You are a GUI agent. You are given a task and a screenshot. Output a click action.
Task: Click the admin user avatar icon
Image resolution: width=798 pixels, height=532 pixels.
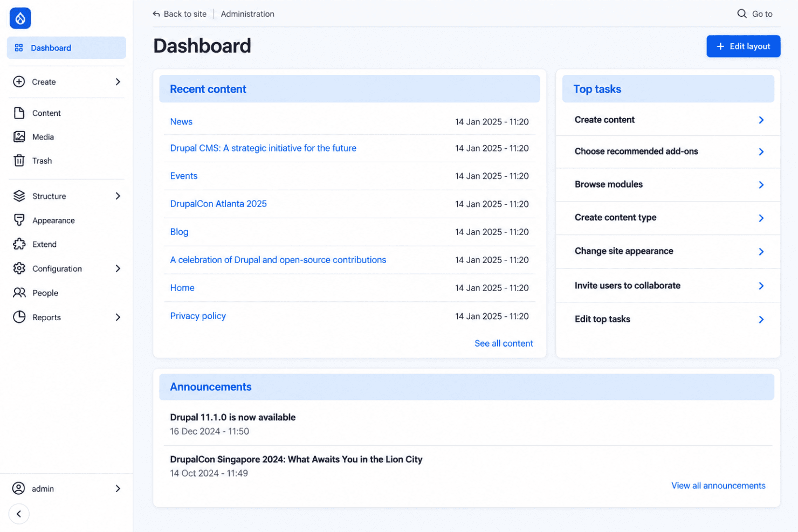coord(18,488)
